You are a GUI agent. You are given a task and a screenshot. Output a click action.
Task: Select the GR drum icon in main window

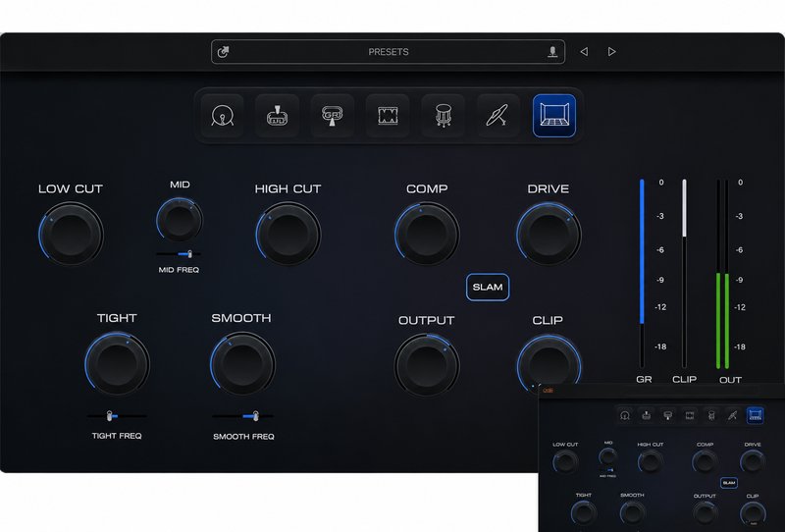[332, 116]
